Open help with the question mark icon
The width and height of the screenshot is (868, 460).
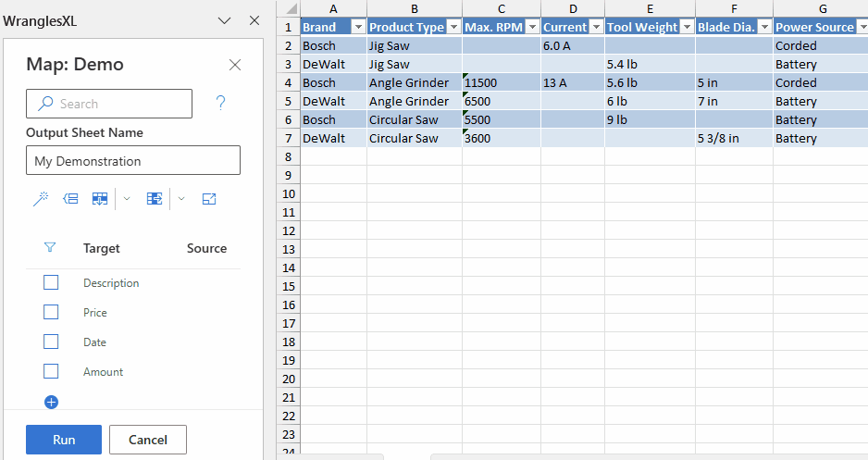[x=220, y=103]
